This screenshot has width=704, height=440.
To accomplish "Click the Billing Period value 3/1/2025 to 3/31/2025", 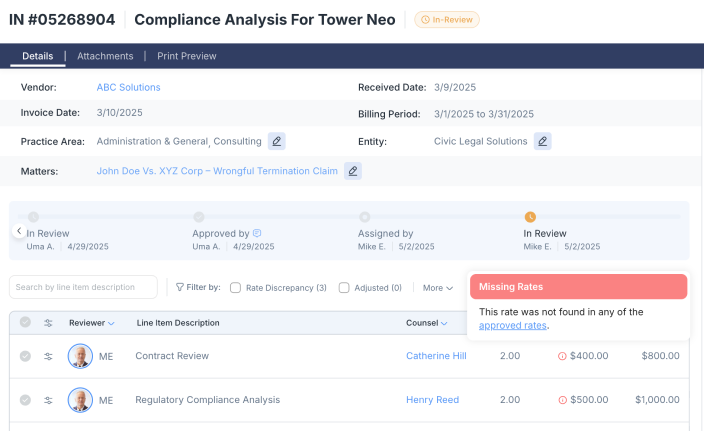I will [484, 114].
